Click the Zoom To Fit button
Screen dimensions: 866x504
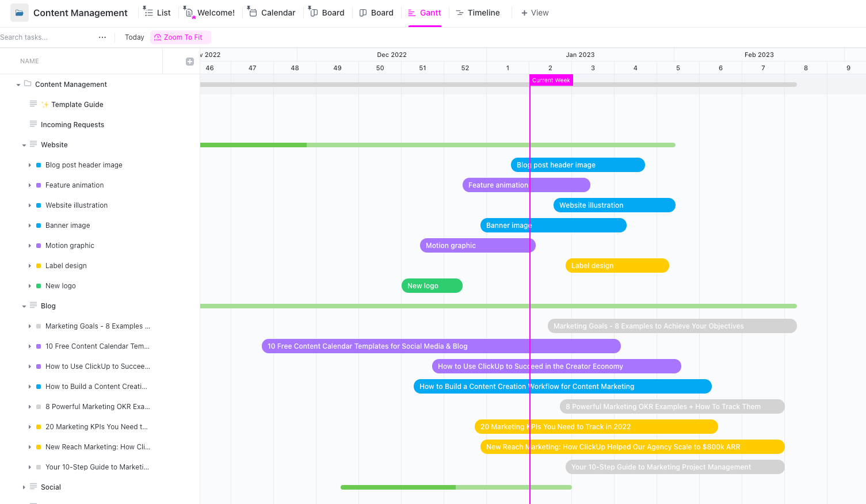[180, 37]
